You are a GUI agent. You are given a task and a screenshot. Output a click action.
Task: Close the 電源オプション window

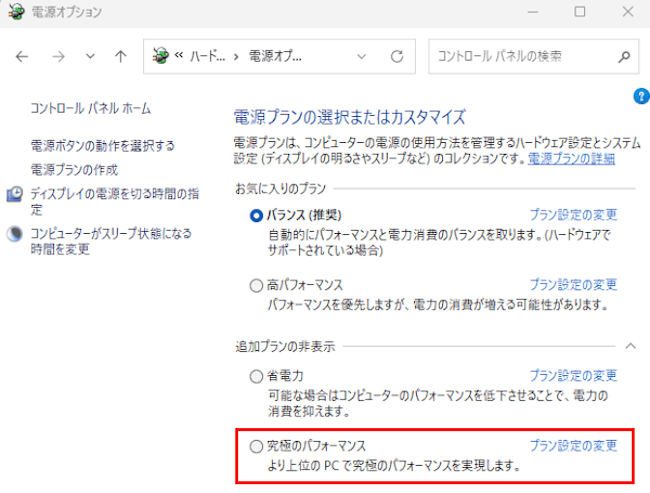[628, 12]
